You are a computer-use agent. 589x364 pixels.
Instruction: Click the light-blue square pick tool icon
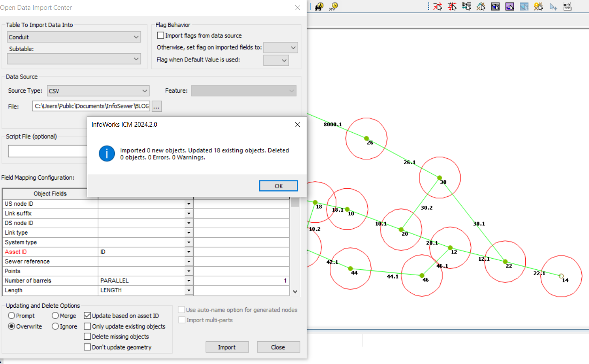point(524,7)
